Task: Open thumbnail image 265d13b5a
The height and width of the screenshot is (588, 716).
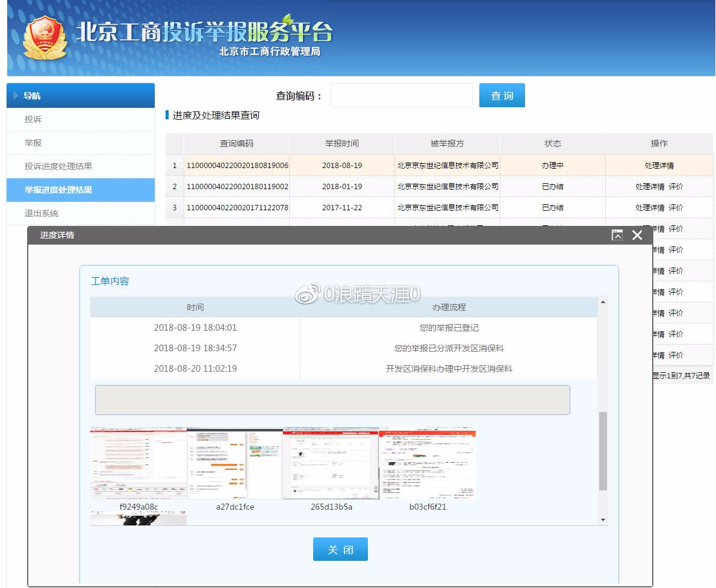Action: point(331,463)
